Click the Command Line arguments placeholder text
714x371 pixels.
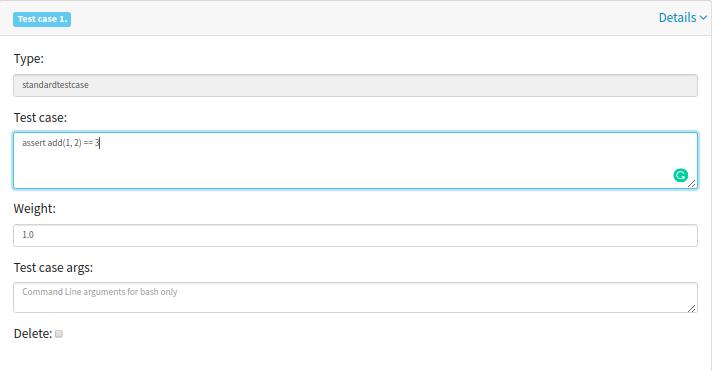[100, 292]
